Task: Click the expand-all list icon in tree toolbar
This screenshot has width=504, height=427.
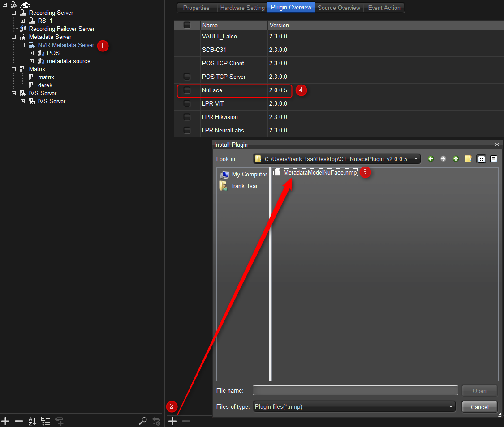Action: [x=45, y=421]
